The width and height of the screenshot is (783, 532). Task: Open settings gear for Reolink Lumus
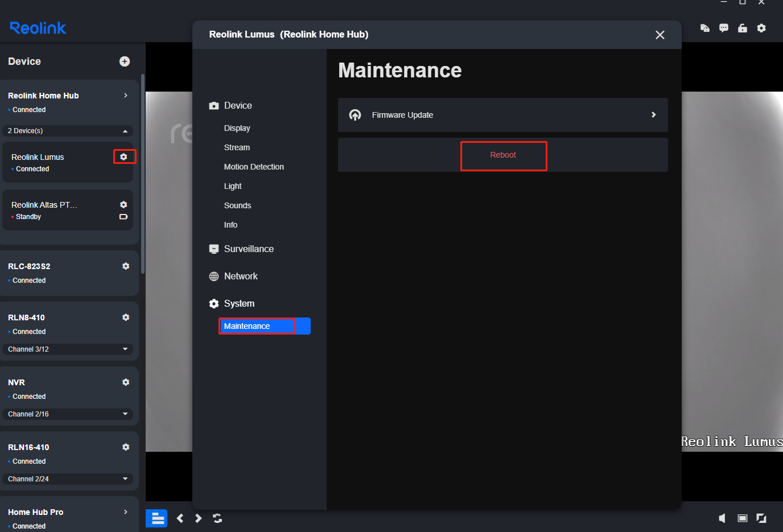pos(124,156)
